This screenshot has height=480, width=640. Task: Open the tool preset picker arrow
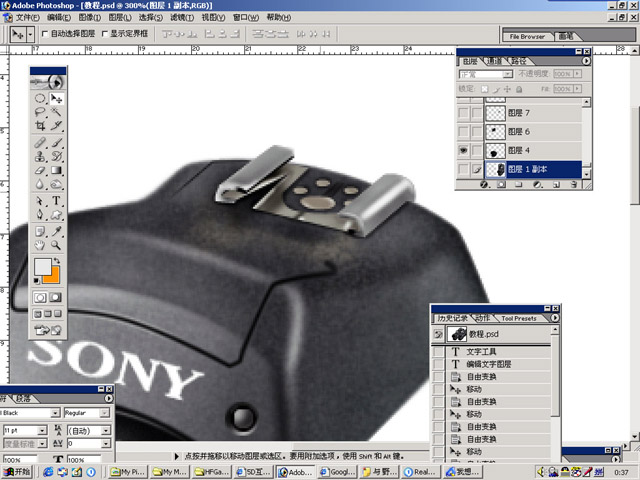click(30, 35)
